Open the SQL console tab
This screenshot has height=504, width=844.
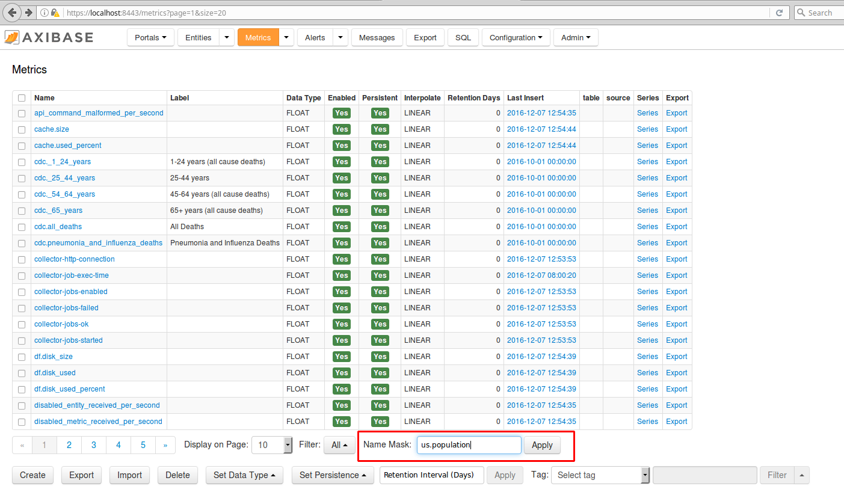[463, 37]
